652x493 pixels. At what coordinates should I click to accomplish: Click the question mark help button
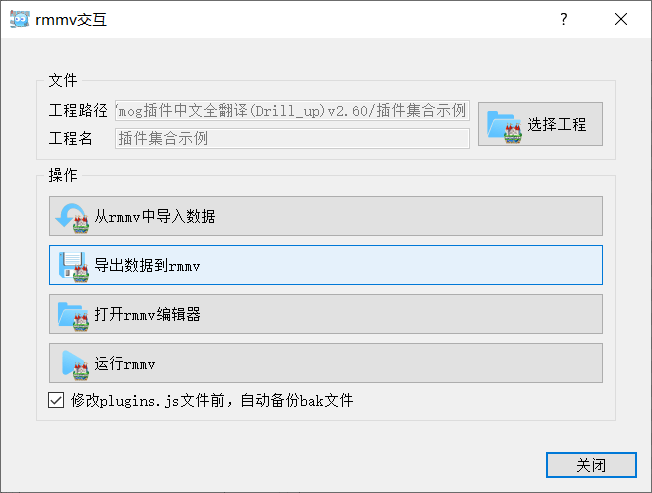click(564, 19)
